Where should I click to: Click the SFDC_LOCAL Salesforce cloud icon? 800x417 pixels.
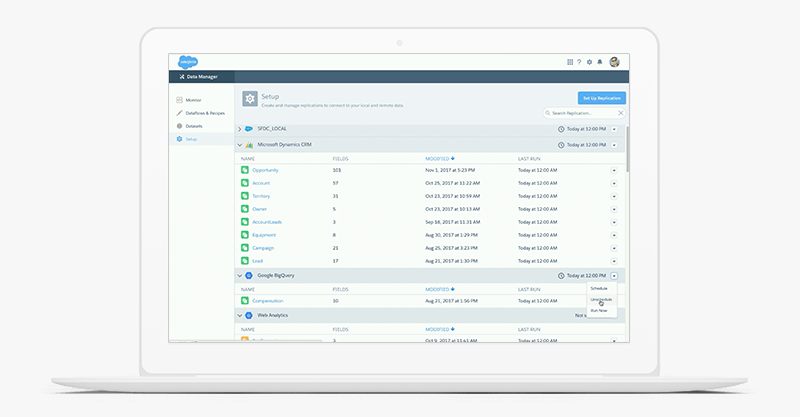(x=249, y=129)
